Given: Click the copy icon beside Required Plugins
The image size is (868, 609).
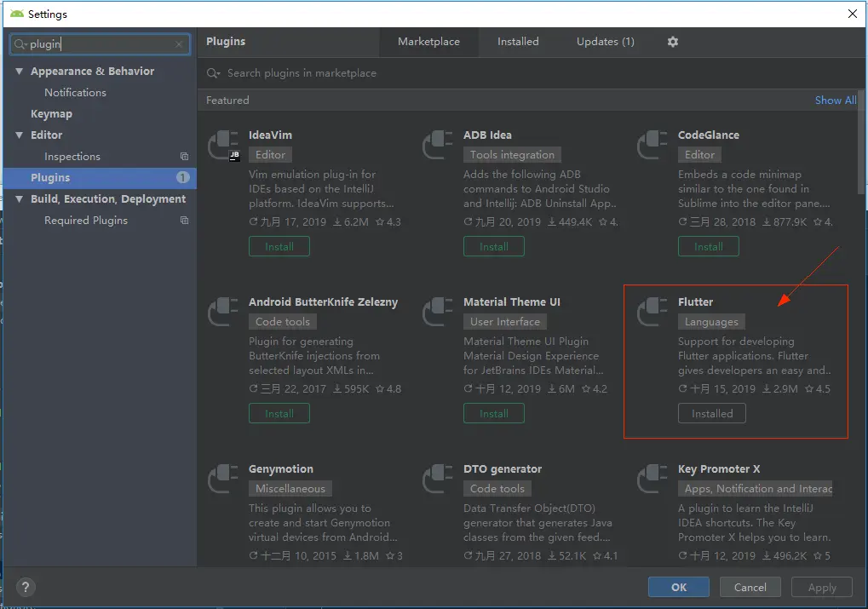Looking at the screenshot, I should pyautogui.click(x=184, y=221).
